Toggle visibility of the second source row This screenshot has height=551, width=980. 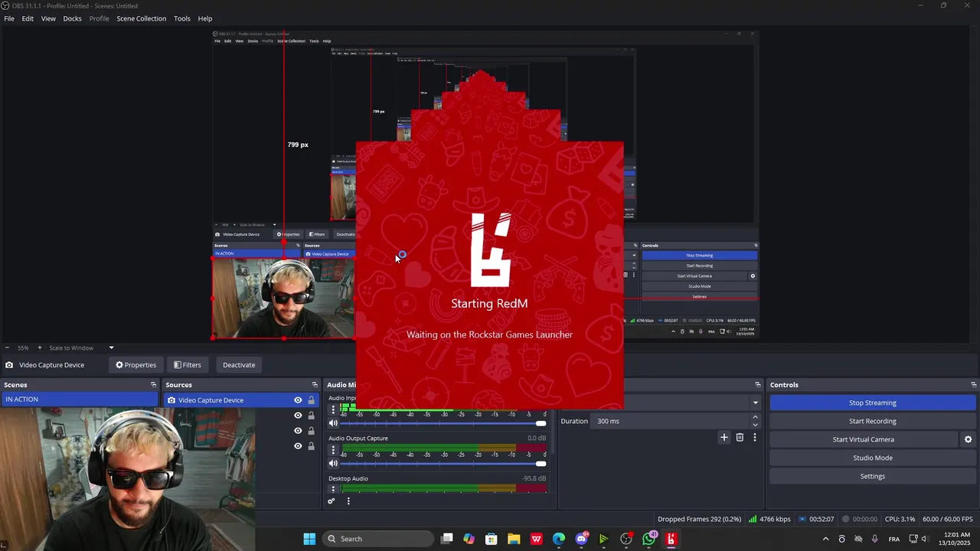click(298, 416)
